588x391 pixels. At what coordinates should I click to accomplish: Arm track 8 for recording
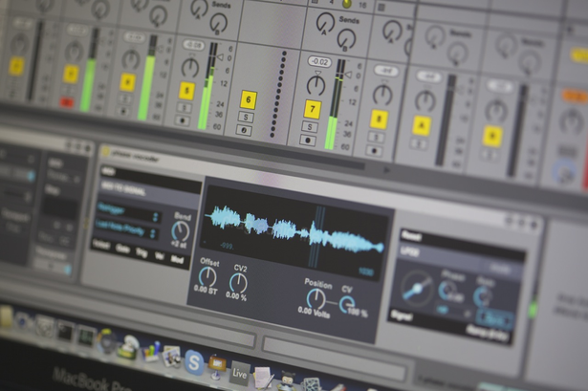(x=374, y=151)
